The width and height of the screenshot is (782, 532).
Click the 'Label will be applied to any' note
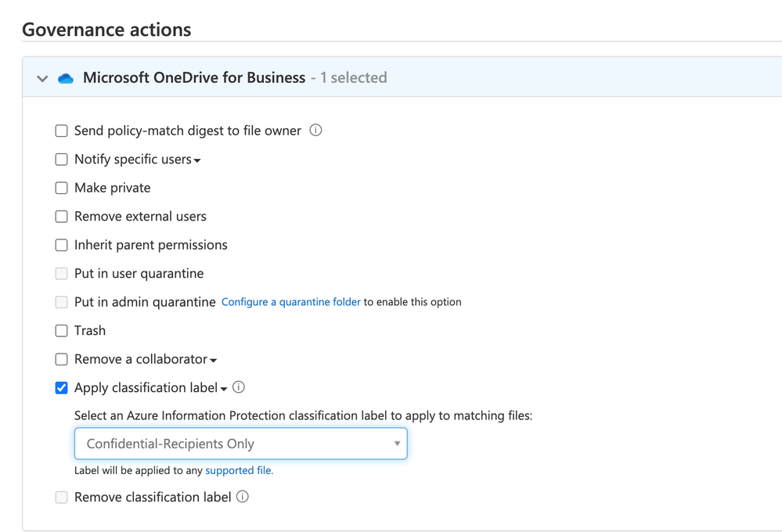139,470
